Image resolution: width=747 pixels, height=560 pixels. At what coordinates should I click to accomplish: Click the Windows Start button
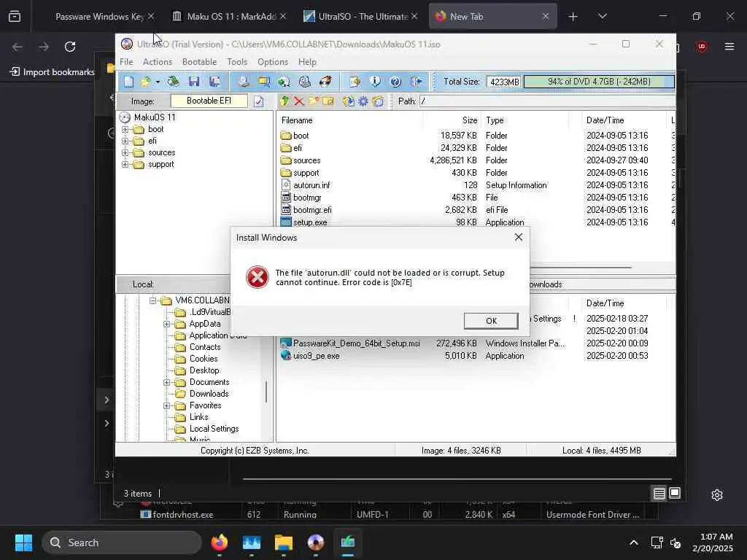23,542
